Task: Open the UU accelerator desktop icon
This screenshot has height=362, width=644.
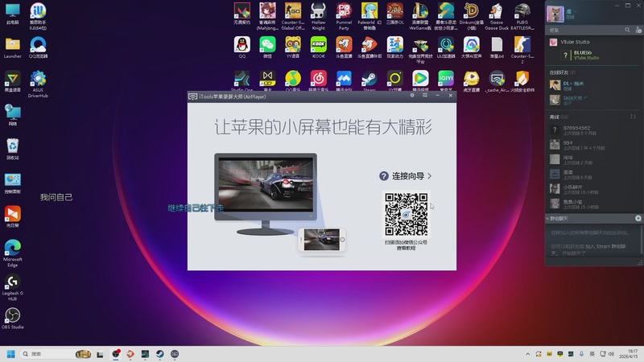Action: 446,47
